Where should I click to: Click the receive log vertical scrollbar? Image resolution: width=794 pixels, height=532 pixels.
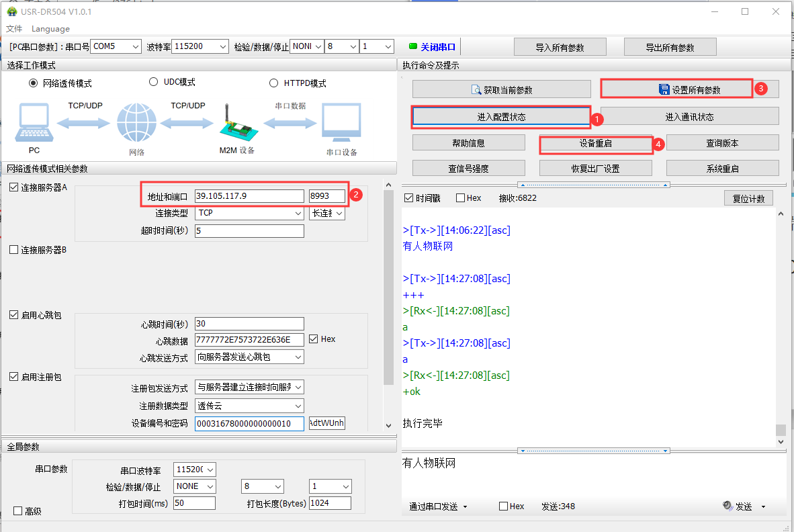pyautogui.click(x=780, y=322)
